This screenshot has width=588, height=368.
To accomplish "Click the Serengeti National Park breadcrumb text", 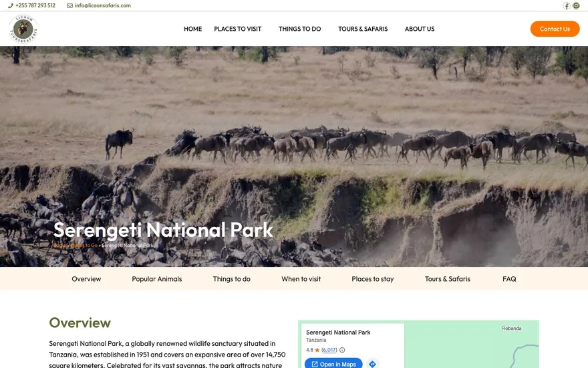I will [128, 245].
